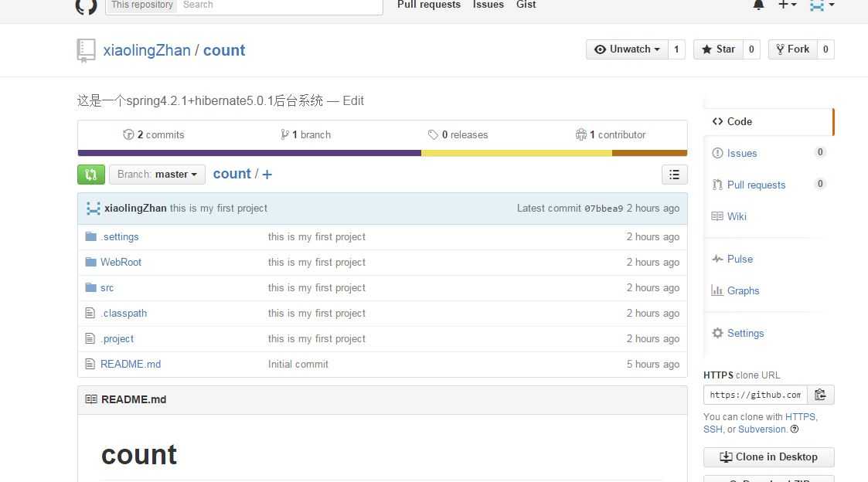
Task: Open Gist in the top navigation
Action: 526,5
